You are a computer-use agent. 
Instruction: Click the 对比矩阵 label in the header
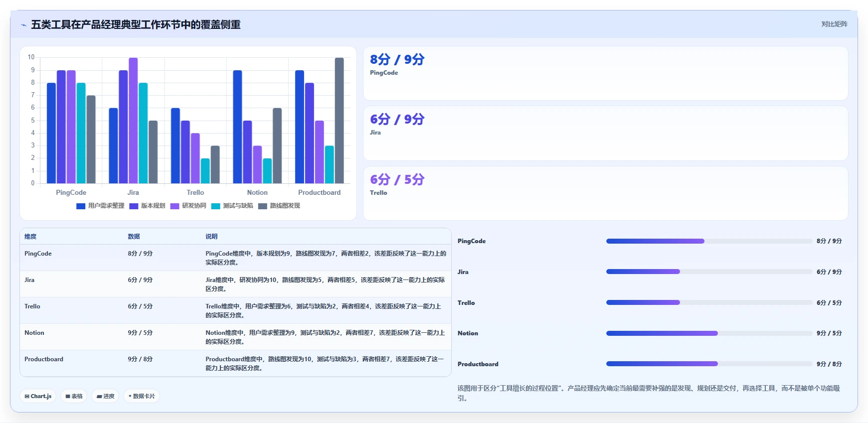pyautogui.click(x=834, y=24)
